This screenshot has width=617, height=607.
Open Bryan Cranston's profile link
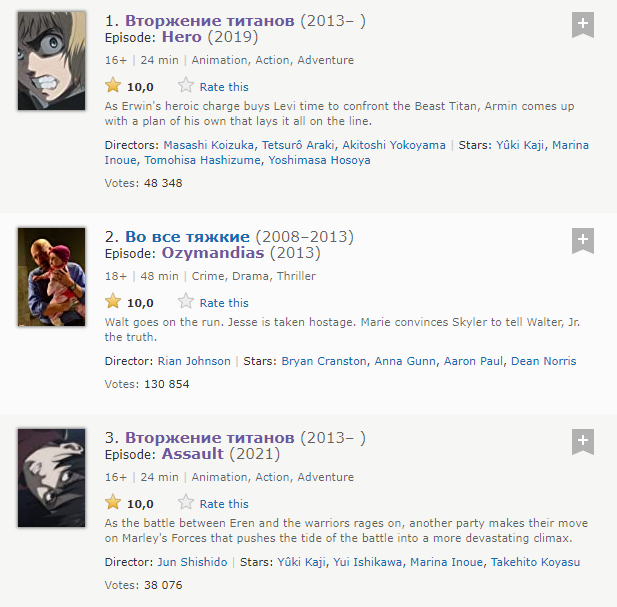(324, 361)
